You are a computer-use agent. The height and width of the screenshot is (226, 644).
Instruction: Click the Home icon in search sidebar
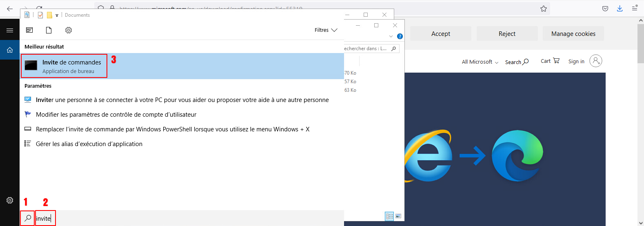click(10, 50)
